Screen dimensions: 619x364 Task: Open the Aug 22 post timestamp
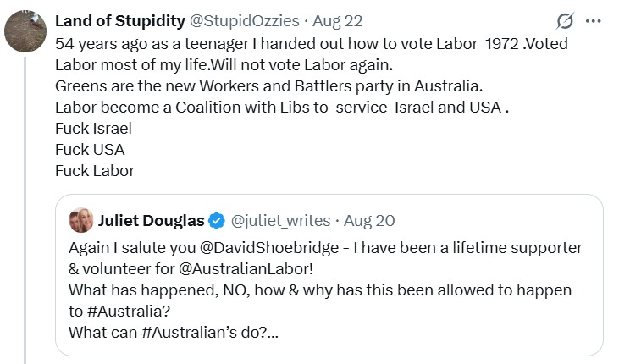338,21
